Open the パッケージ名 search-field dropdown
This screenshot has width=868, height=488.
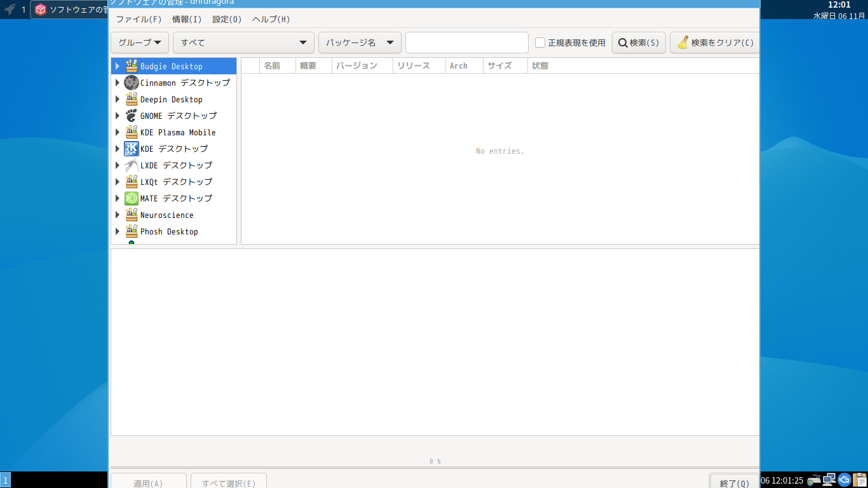(x=360, y=43)
